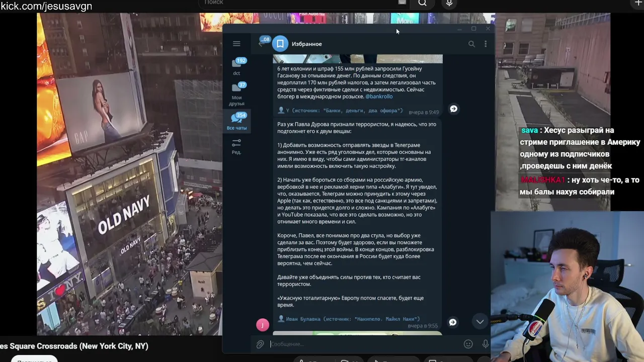
Task: Click the MALISHKA1 username in stream chat
Action: coord(543,180)
